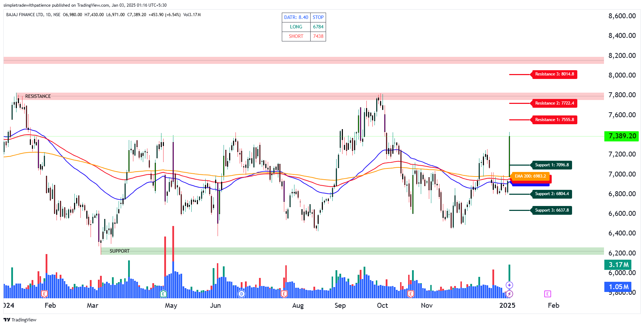Click the blue dividend D marker
644x326 pixels.
241,294
